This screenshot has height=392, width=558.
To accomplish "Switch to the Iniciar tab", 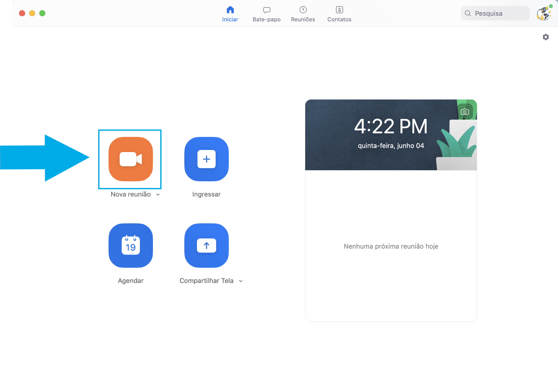I will [230, 14].
